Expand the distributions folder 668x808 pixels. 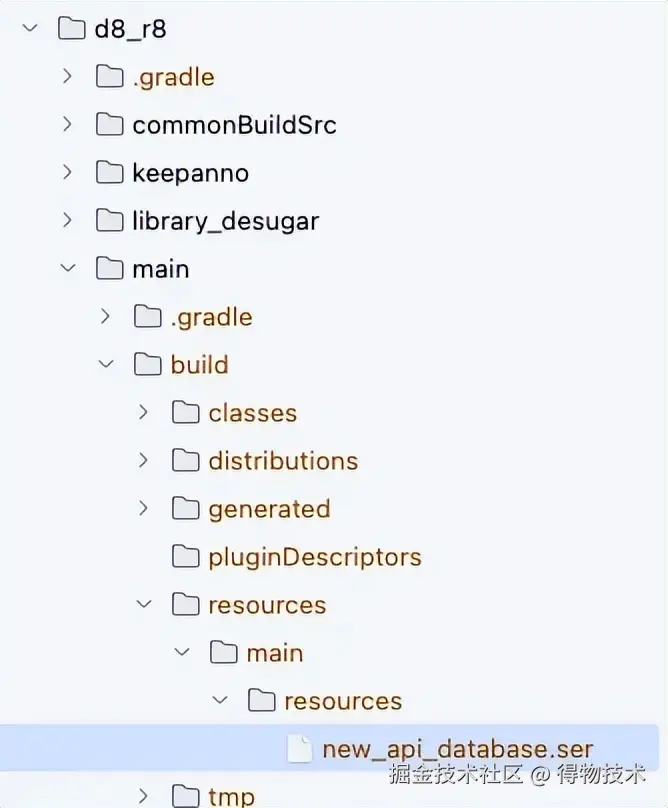click(143, 460)
